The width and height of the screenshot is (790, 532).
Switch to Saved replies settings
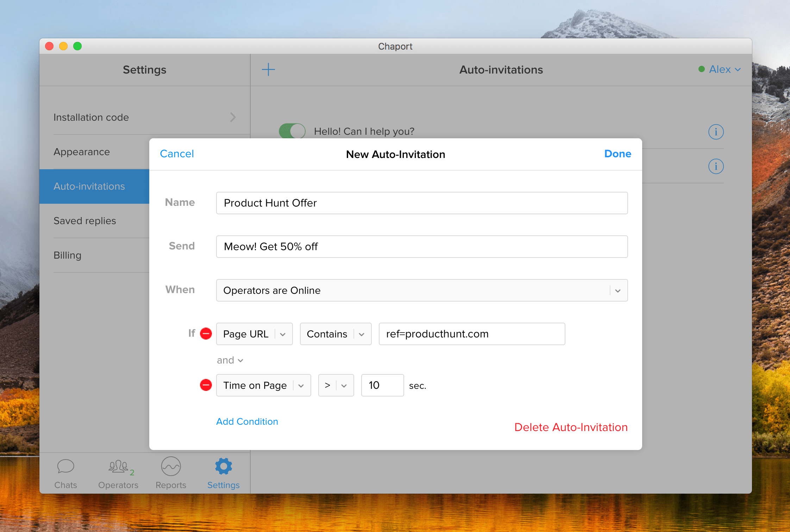[85, 221]
